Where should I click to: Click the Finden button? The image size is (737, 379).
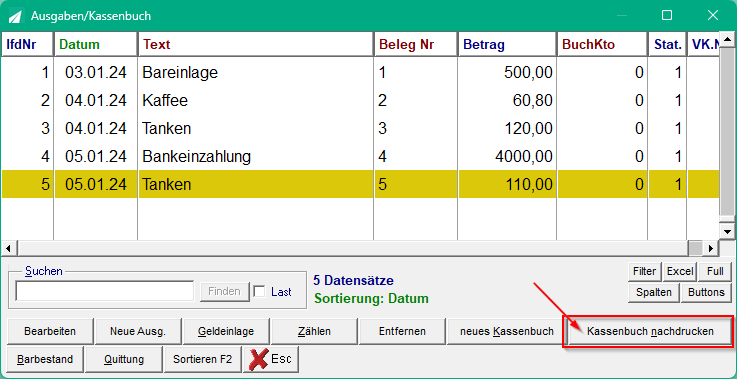tap(224, 291)
